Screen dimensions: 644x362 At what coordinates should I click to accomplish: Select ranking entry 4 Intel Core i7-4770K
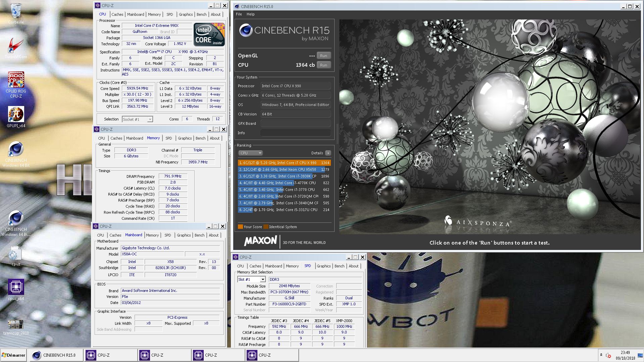[x=284, y=183]
